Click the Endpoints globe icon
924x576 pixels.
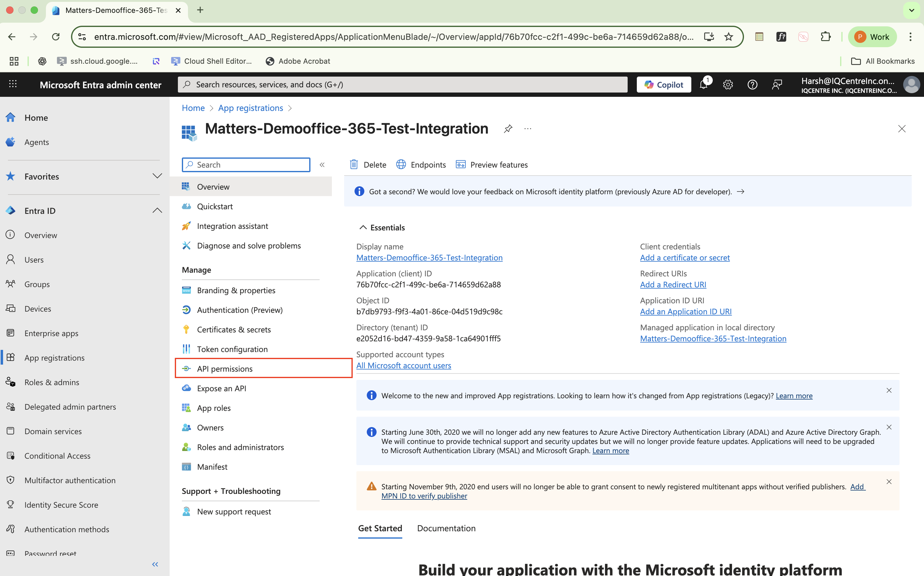(x=401, y=164)
